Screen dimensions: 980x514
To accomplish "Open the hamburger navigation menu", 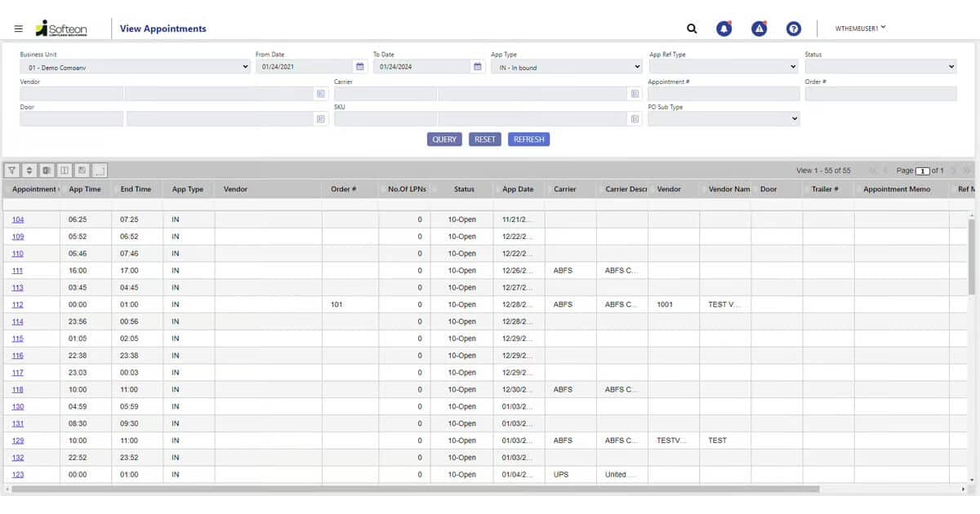I will tap(18, 29).
